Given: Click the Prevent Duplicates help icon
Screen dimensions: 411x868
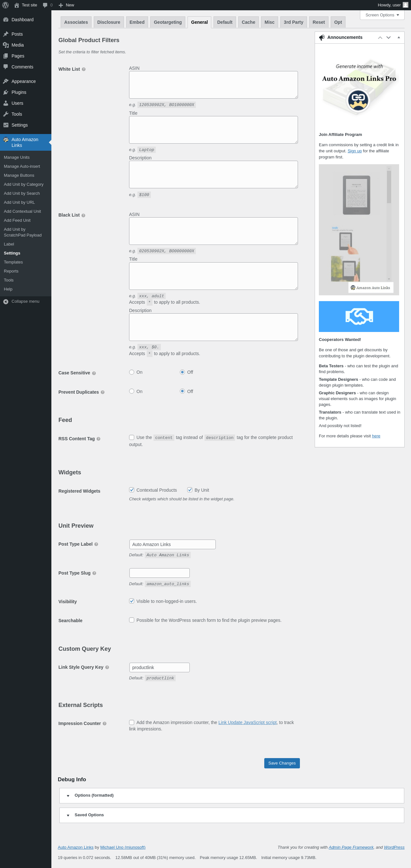Looking at the screenshot, I should click(x=103, y=393).
